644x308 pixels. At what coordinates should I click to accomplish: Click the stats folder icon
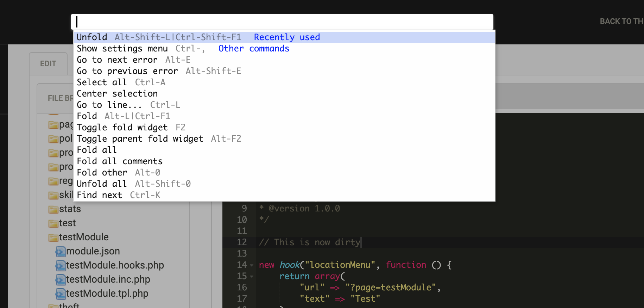(53, 209)
